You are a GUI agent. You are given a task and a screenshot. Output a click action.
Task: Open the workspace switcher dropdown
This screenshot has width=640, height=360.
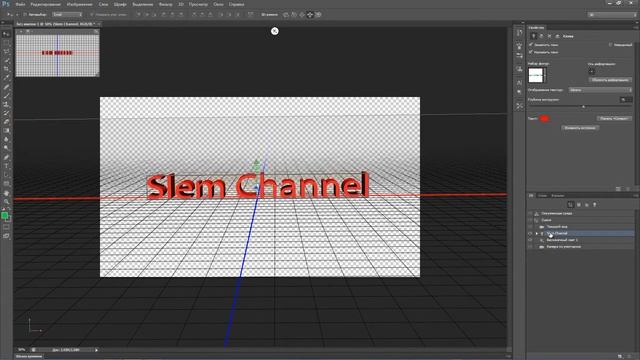[612, 15]
